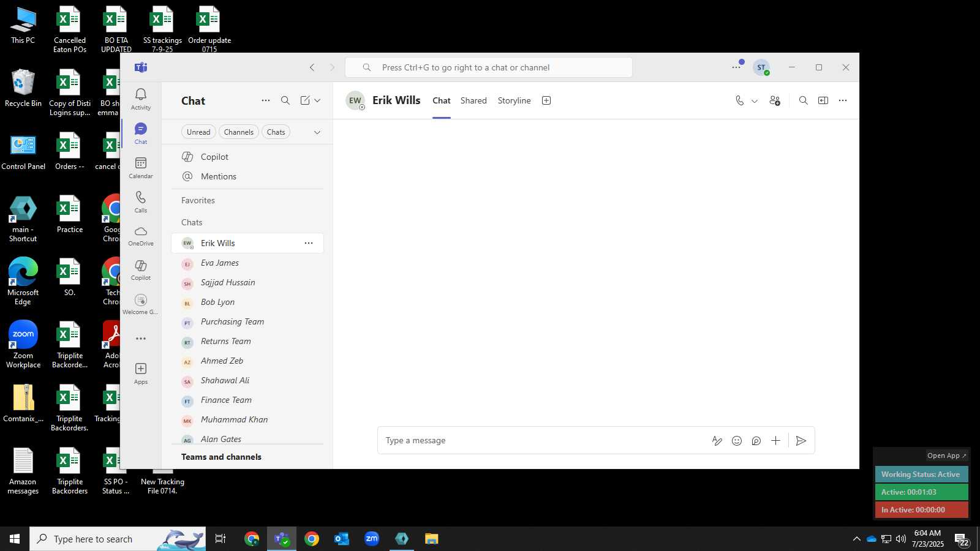Image resolution: width=980 pixels, height=551 pixels.
Task: Click the Teams search bar
Action: pyautogui.click(x=489, y=67)
